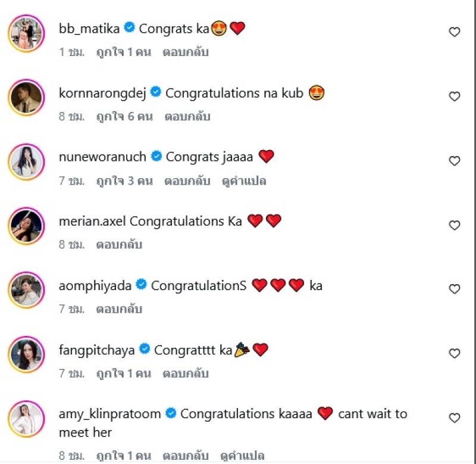476x464 pixels.
Task: Reply to bb_matika's comment
Action: tap(186, 52)
